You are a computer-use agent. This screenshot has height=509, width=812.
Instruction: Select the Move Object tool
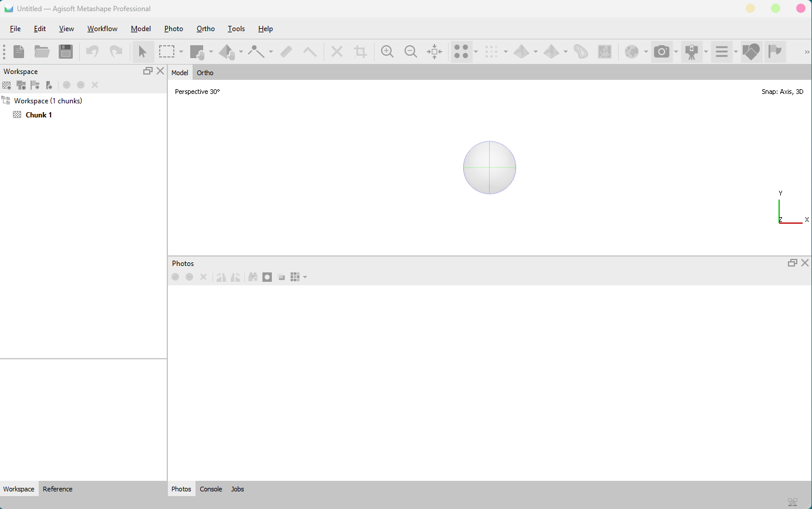click(x=227, y=52)
